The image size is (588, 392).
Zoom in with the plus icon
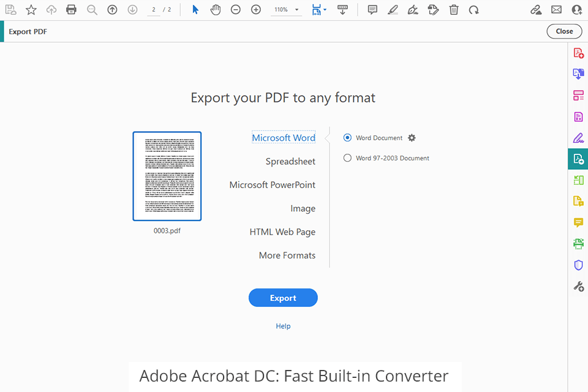[256, 10]
